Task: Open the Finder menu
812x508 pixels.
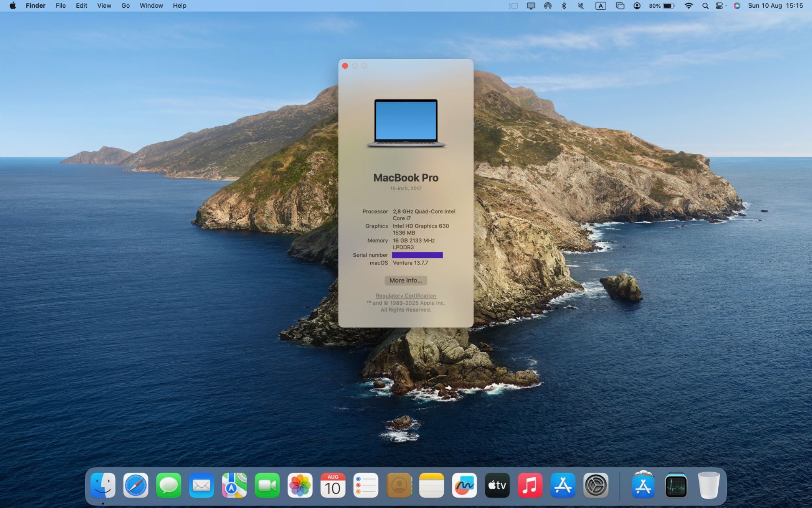Action: 35,6
